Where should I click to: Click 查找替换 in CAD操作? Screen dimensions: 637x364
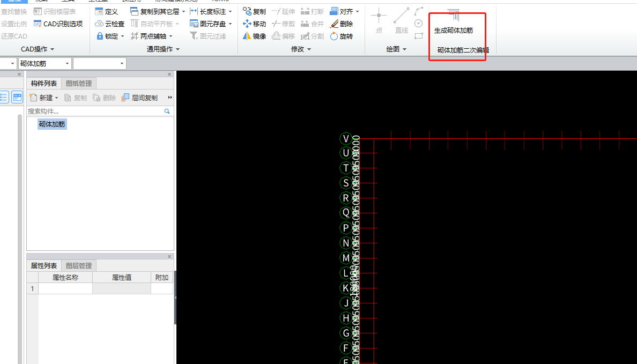(13, 11)
